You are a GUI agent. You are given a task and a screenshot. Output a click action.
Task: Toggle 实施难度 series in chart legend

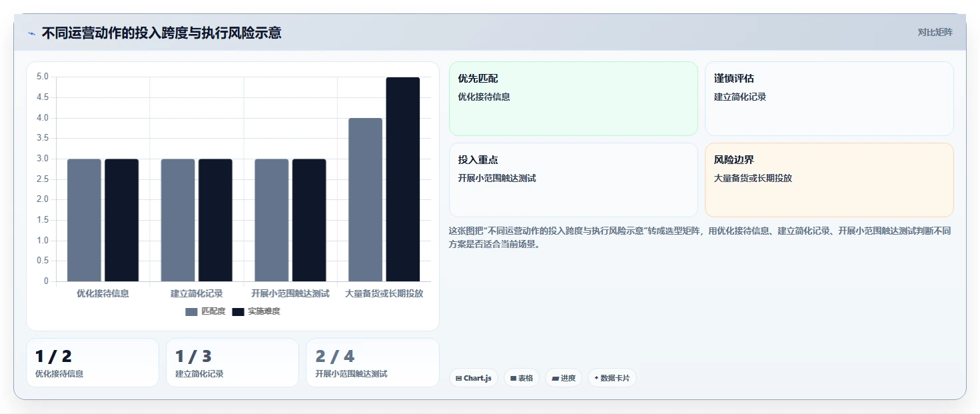pyautogui.click(x=256, y=311)
